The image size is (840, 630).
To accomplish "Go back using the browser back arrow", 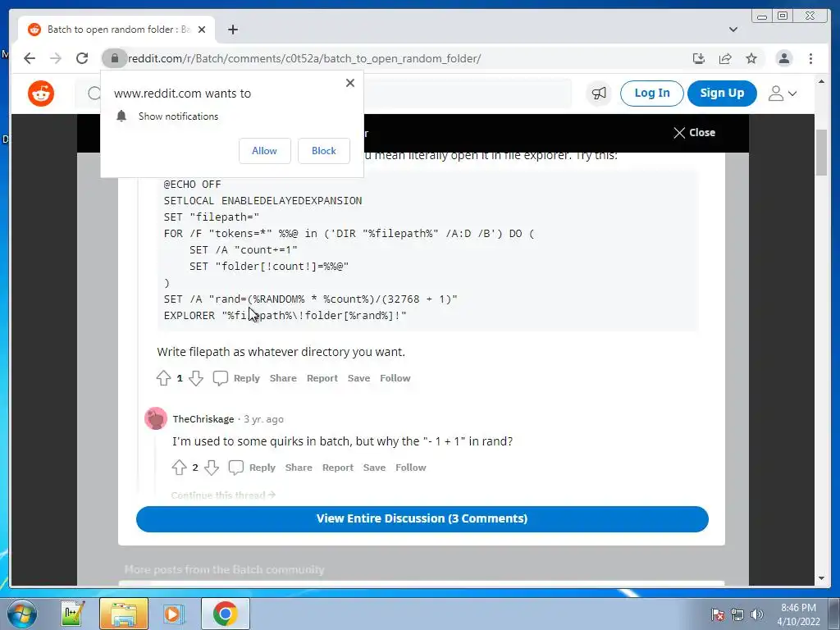I will click(x=30, y=58).
